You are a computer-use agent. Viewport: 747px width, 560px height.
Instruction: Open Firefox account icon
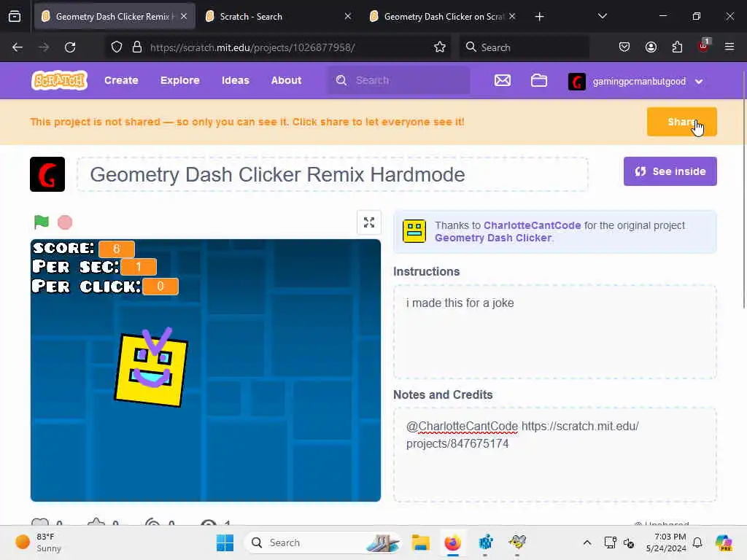click(651, 47)
